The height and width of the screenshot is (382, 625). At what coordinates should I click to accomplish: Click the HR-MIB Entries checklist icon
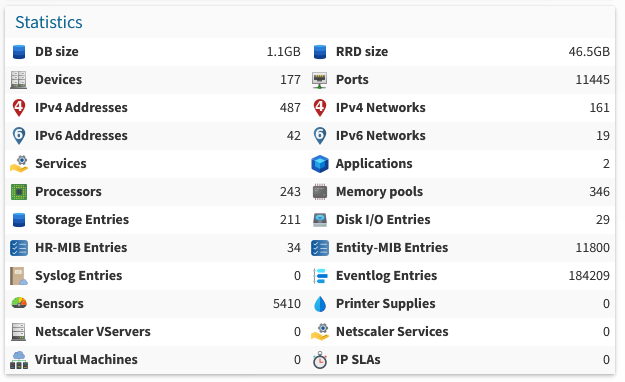point(19,248)
